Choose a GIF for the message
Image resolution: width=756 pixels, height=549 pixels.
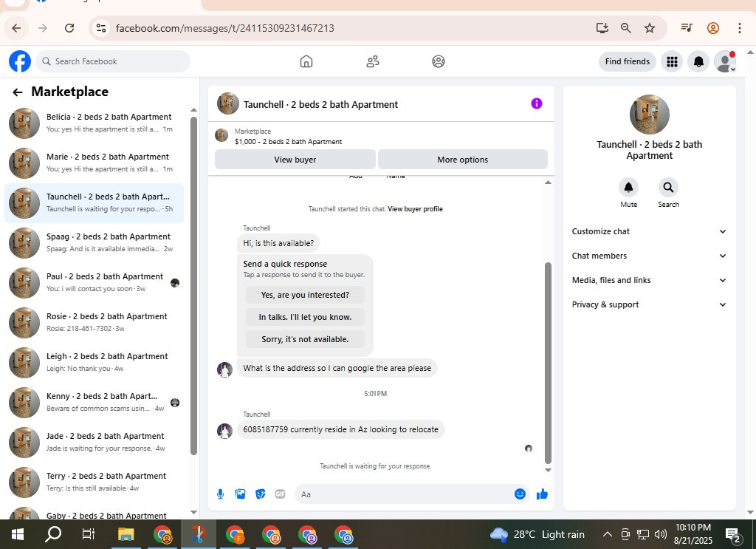tap(280, 494)
